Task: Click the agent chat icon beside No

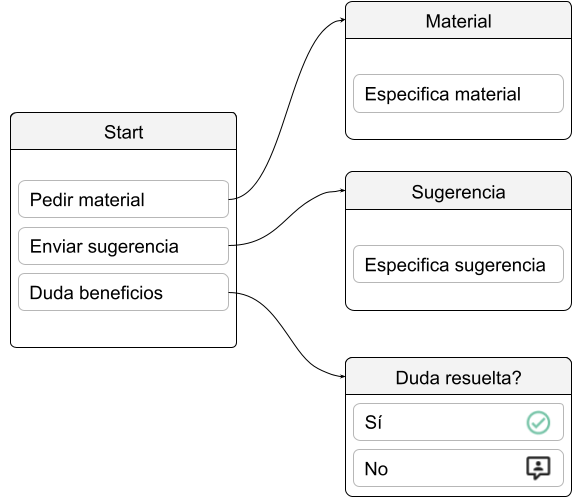Action: [x=538, y=468]
